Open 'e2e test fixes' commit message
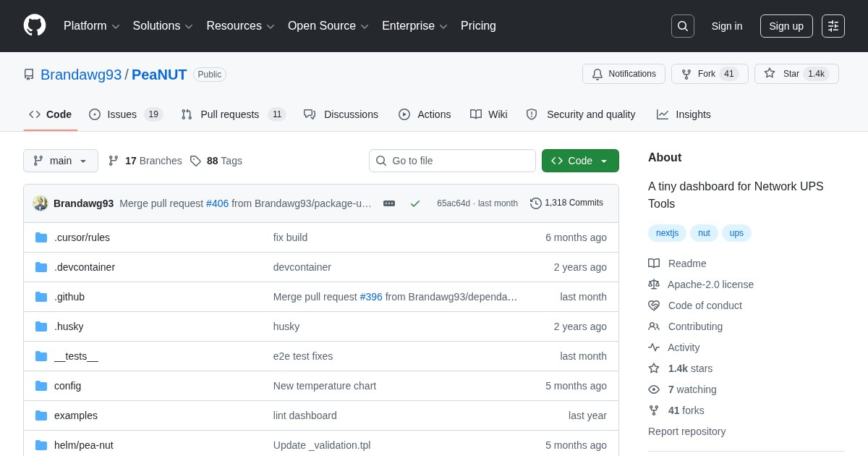868x456 pixels. pos(303,356)
